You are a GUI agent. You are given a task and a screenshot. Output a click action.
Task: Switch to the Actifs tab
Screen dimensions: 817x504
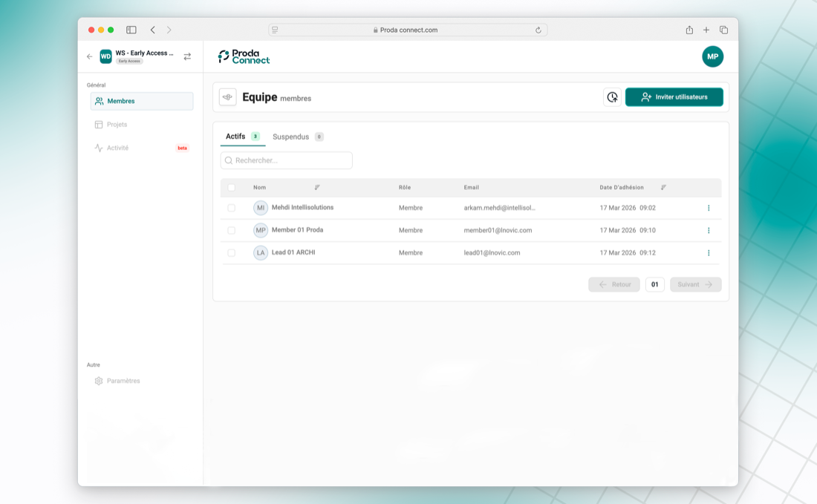coord(242,137)
